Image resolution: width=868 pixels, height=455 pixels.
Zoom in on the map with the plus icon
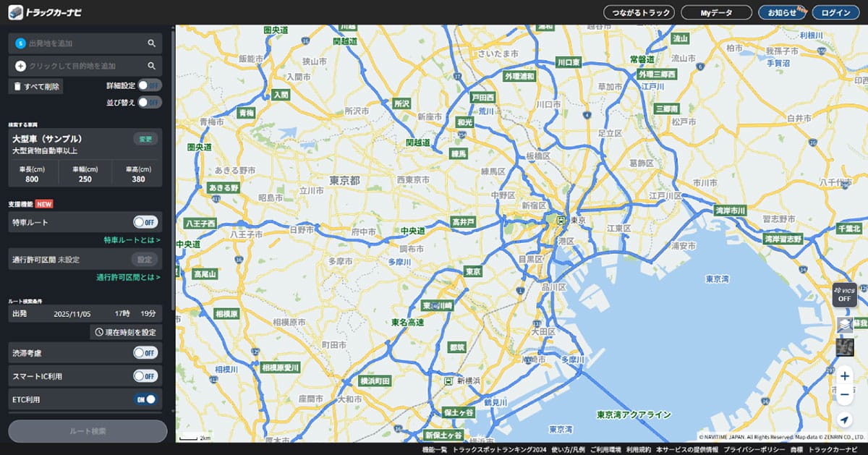[x=845, y=375]
